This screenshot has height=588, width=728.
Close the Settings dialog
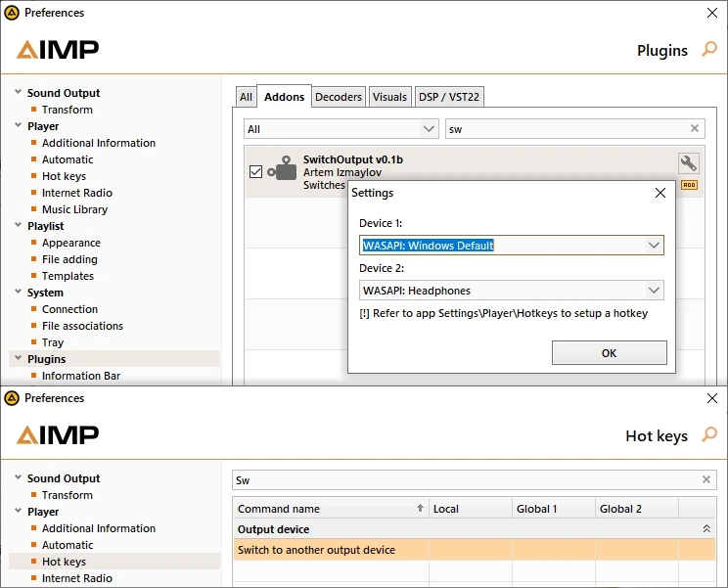(660, 193)
